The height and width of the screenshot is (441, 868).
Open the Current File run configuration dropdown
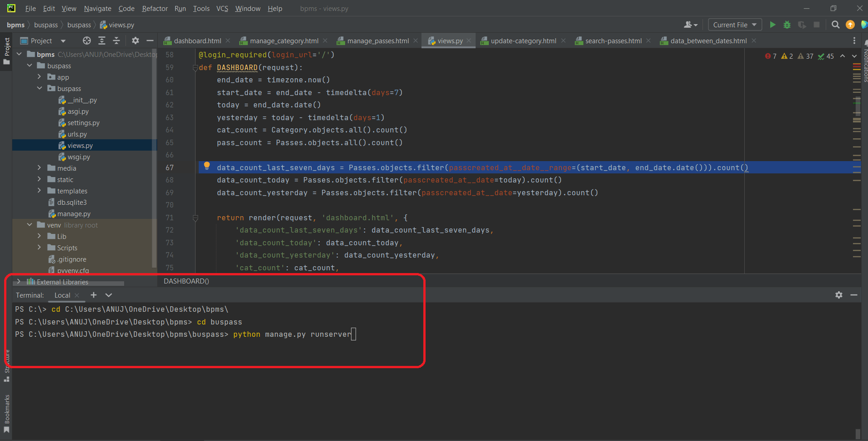click(735, 25)
